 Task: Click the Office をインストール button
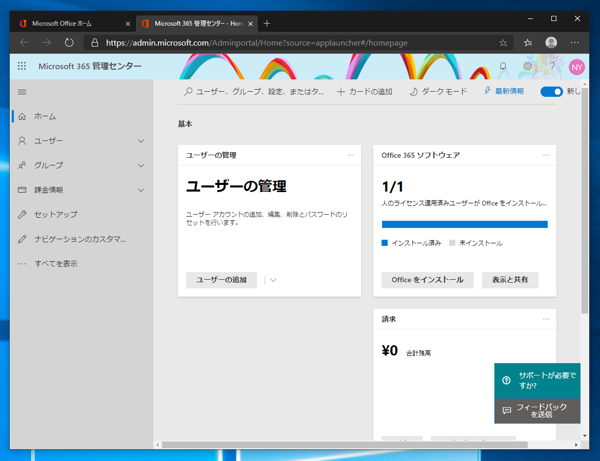427,280
